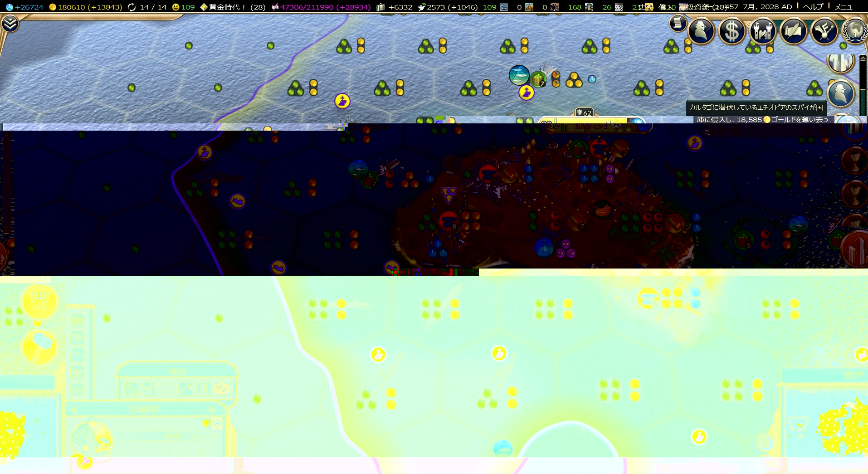868x474 pixels.
Task: Click the fish resource icon on the map
Action: click(519, 75)
